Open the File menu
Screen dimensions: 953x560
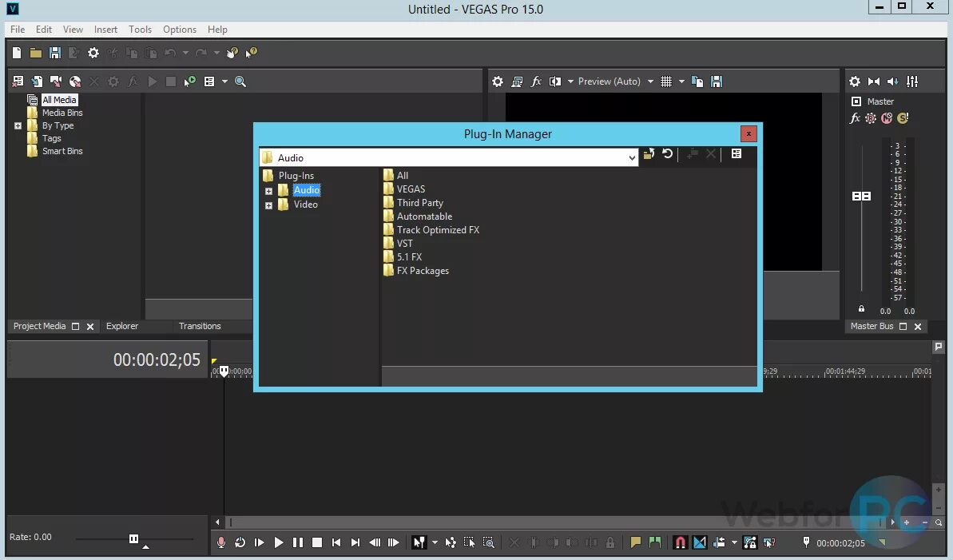[x=18, y=30]
